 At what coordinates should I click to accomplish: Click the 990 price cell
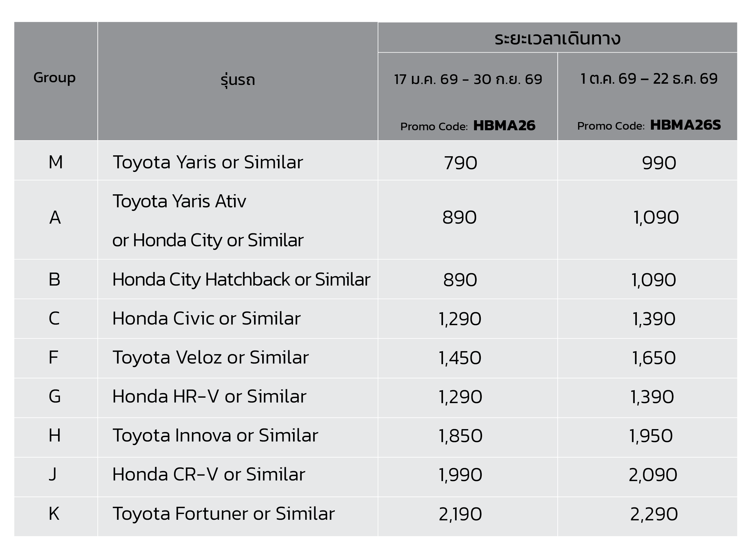point(659,163)
